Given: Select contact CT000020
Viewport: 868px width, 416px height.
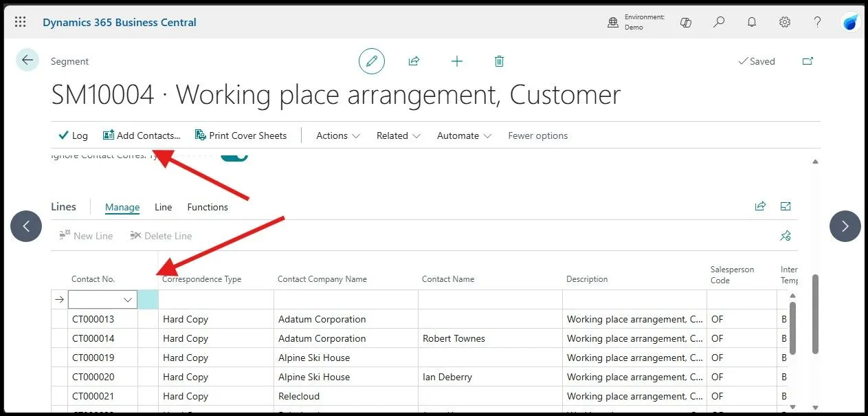Looking at the screenshot, I should point(93,377).
